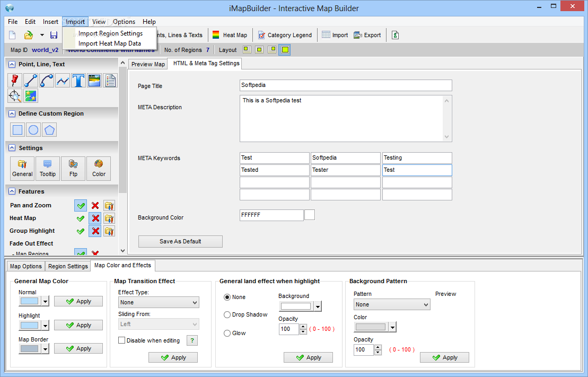Enable Heat Map feature green check
The width and height of the screenshot is (588, 377).
(x=81, y=218)
